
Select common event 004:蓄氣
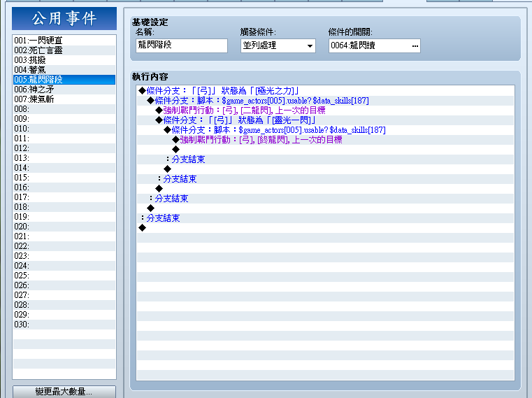(64, 70)
